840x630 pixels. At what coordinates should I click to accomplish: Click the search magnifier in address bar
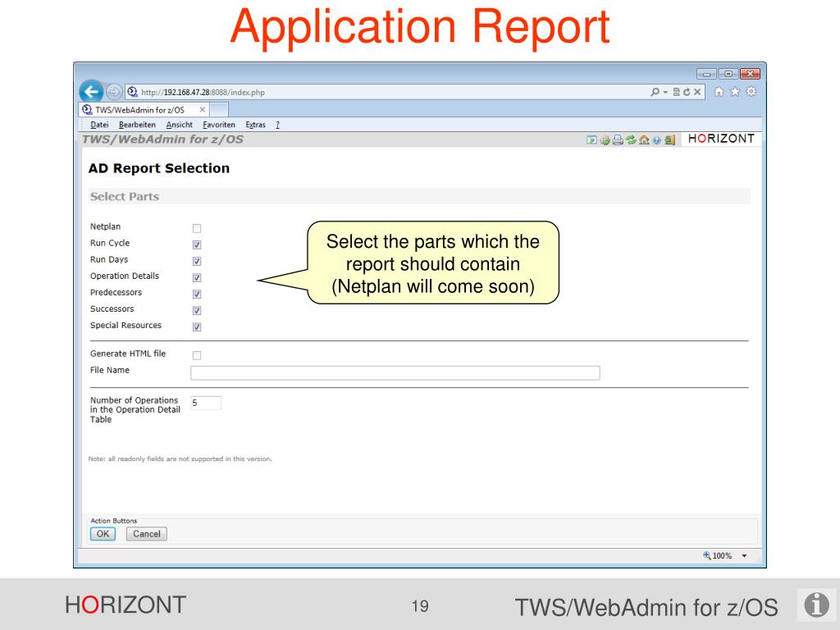[655, 92]
